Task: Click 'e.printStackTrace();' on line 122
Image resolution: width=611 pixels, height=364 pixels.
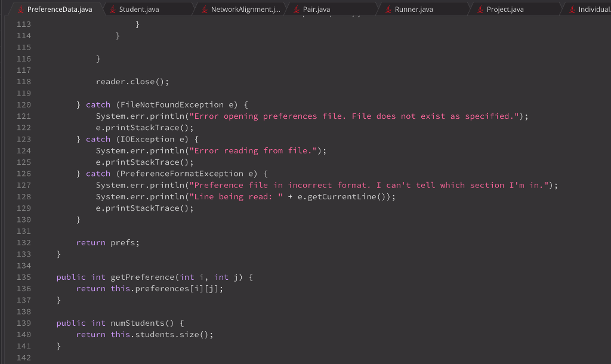Action: (x=145, y=128)
